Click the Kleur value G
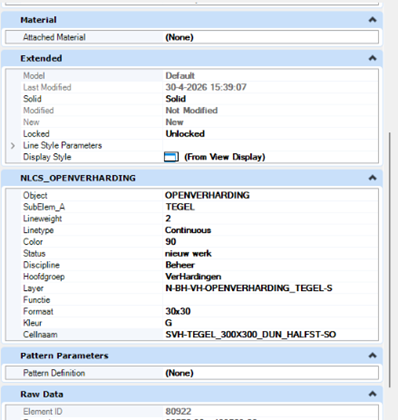The image size is (398, 420). click(169, 323)
